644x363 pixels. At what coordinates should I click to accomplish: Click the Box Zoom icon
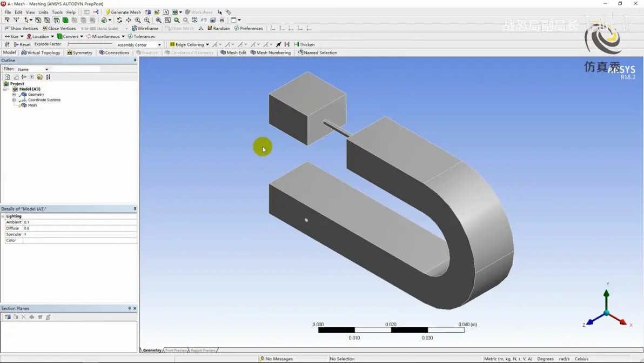point(146,19)
